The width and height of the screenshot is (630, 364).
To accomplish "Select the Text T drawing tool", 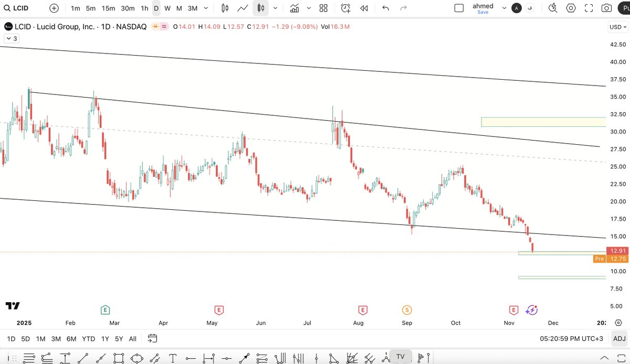I will [172, 358].
